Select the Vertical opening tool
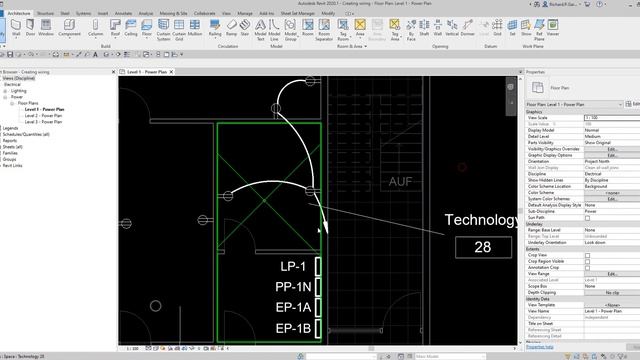Image resolution: width=640 pixels, height=360 pixels. 452,28
